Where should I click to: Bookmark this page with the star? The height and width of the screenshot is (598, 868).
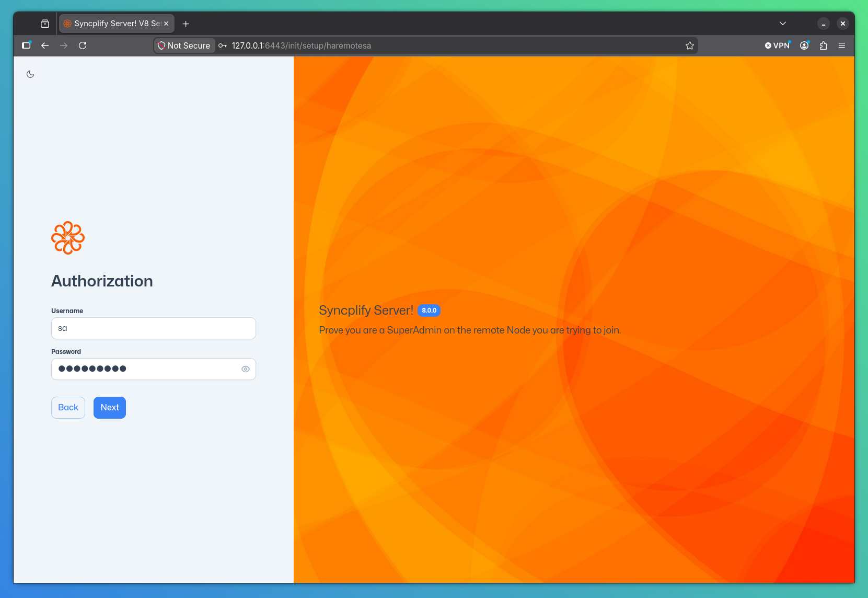[690, 45]
